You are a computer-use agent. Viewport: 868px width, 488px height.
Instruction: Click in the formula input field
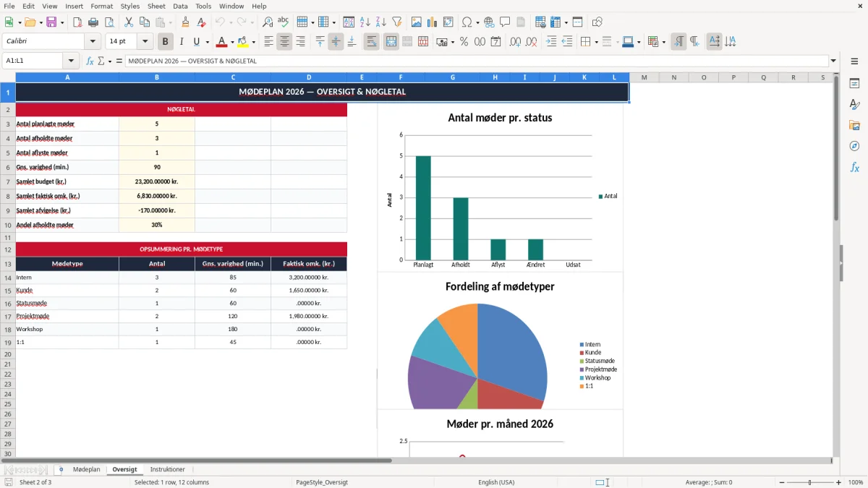(x=476, y=61)
